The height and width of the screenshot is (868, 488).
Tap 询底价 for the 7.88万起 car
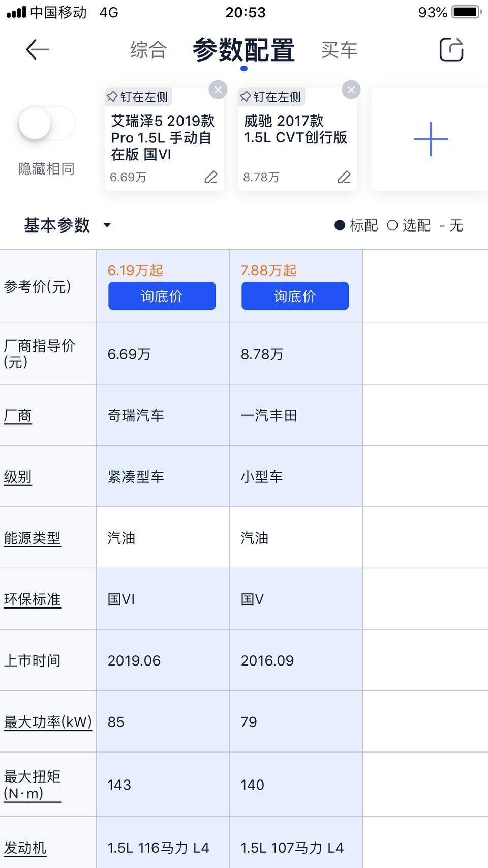click(x=295, y=296)
